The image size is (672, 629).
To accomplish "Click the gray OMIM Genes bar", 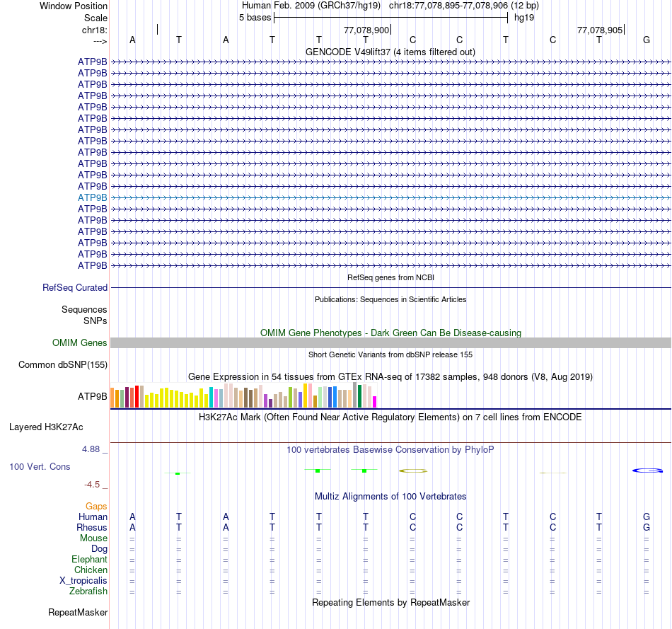I will [x=391, y=342].
